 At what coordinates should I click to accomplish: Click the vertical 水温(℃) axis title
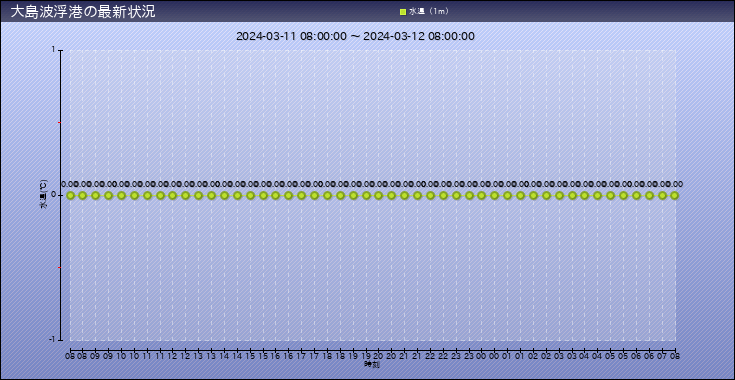[43, 194]
